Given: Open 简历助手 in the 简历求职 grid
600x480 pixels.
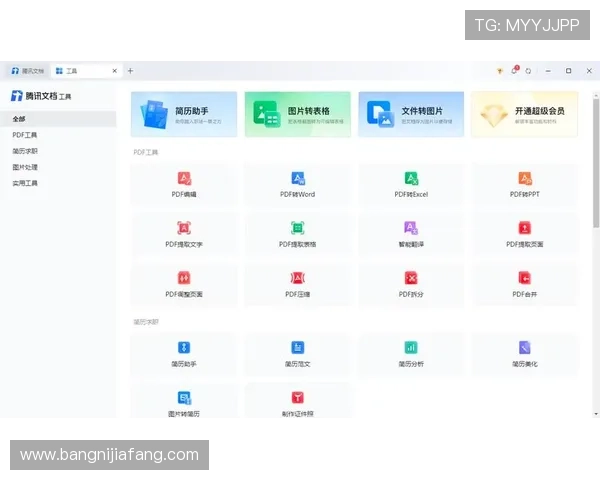Looking at the screenshot, I should click(x=184, y=355).
